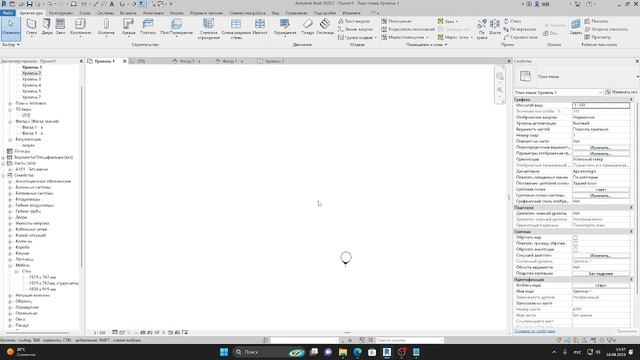Click the Project Browser vertical scrollbar
The height and width of the screenshot is (360, 640).
[82, 176]
